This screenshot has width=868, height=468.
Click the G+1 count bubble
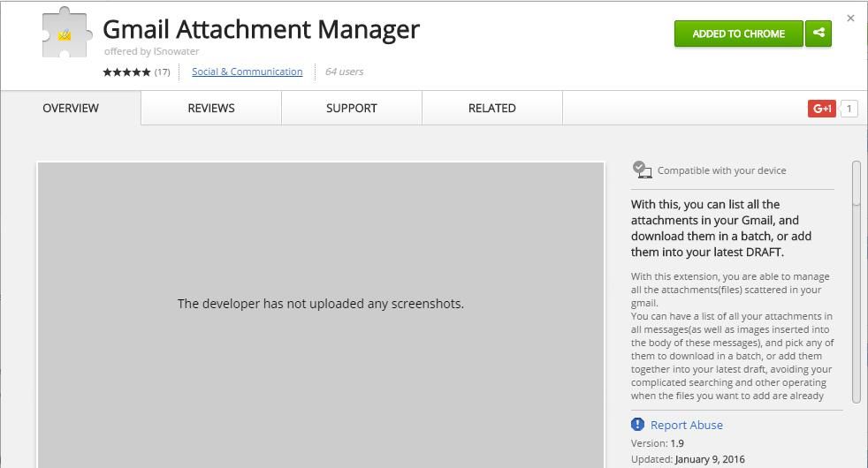[849, 109]
